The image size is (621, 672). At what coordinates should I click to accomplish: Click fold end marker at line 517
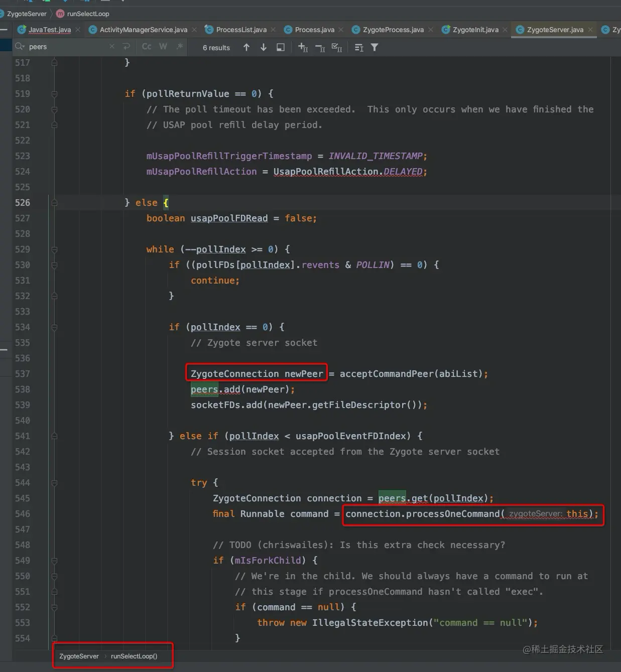tap(54, 63)
